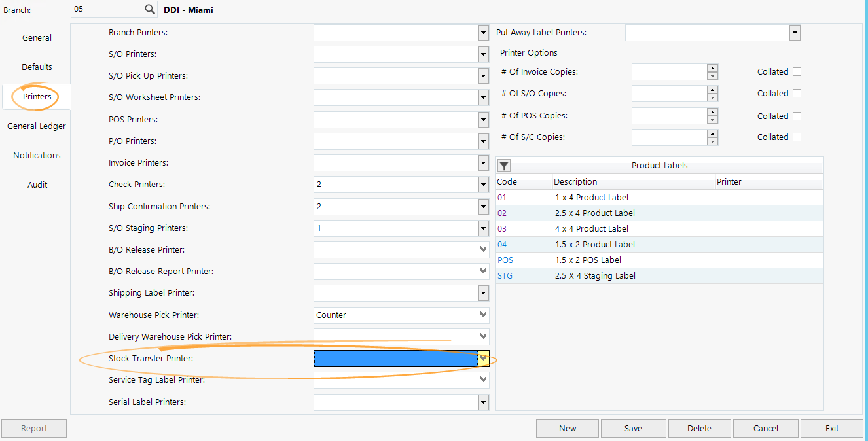The width and height of the screenshot is (868, 441).
Task: Toggle Collated for S/C copies
Action: point(797,137)
